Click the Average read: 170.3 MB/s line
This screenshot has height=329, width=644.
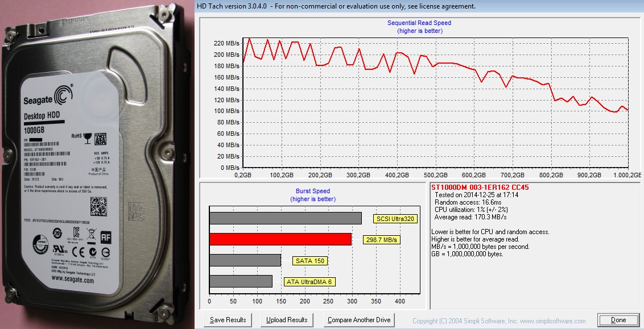pos(470,217)
